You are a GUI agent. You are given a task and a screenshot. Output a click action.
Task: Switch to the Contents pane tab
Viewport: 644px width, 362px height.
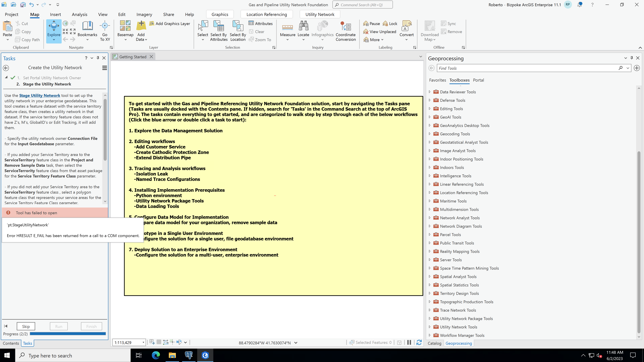click(x=11, y=343)
